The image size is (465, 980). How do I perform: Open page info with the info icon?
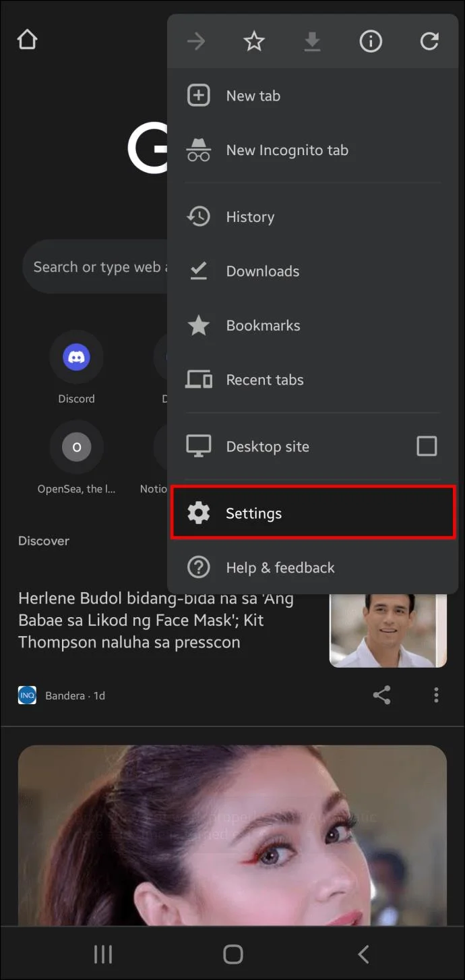point(371,41)
